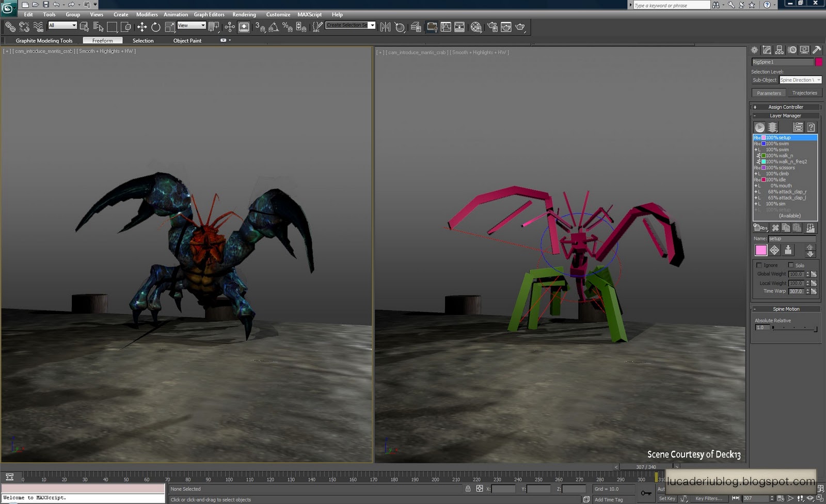Click Go to Start playback button
This screenshot has width=826, height=504.
point(736,498)
